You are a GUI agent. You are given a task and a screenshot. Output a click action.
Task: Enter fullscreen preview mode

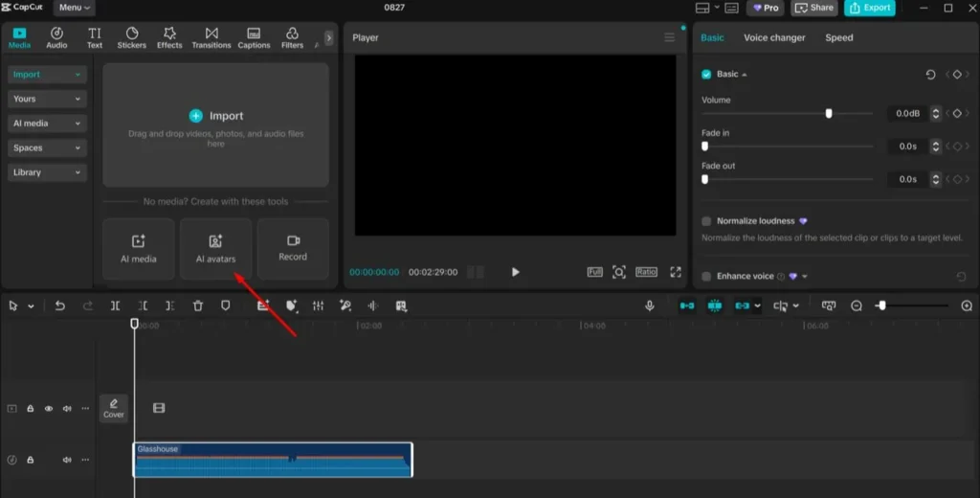[676, 272]
